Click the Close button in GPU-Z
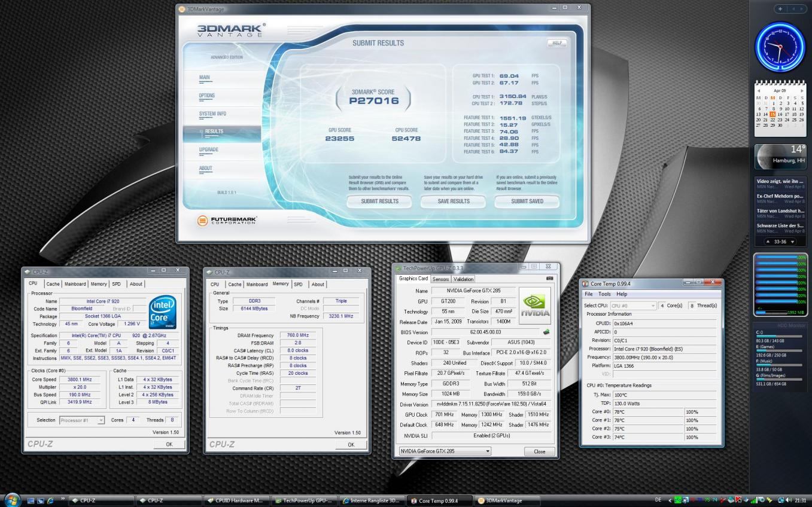The image size is (812, 507). click(x=539, y=451)
